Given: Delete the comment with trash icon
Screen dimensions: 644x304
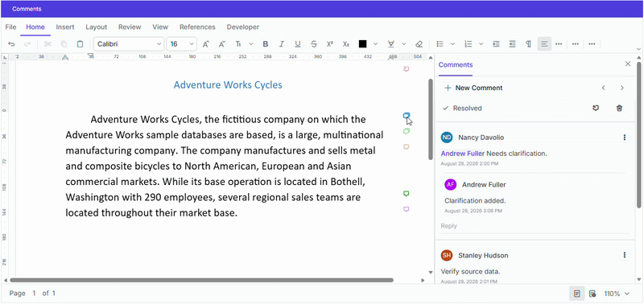Looking at the screenshot, I should click(x=619, y=109).
